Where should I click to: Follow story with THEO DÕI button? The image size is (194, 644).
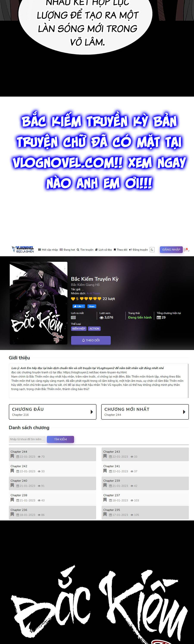pyautogui.click(x=91, y=340)
